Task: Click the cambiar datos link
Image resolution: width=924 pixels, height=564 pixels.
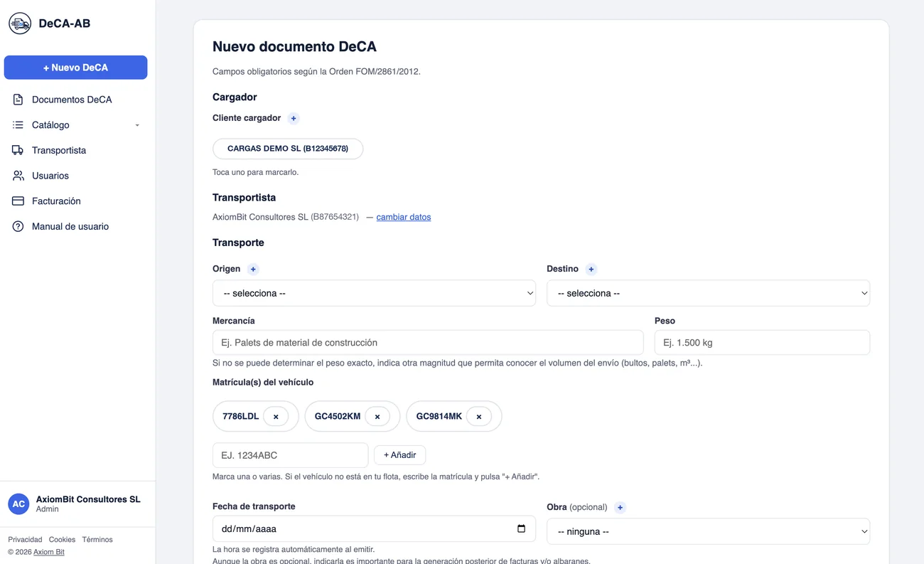Action: (x=404, y=217)
